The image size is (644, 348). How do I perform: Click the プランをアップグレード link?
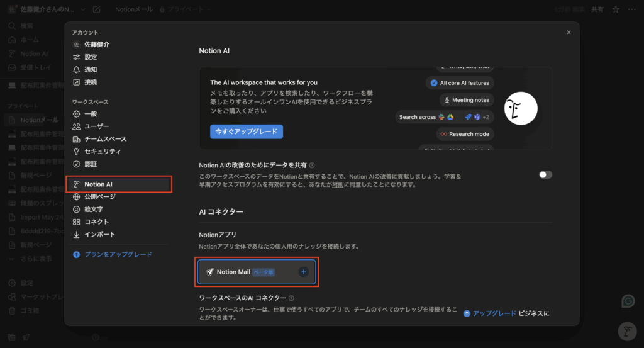click(x=118, y=254)
